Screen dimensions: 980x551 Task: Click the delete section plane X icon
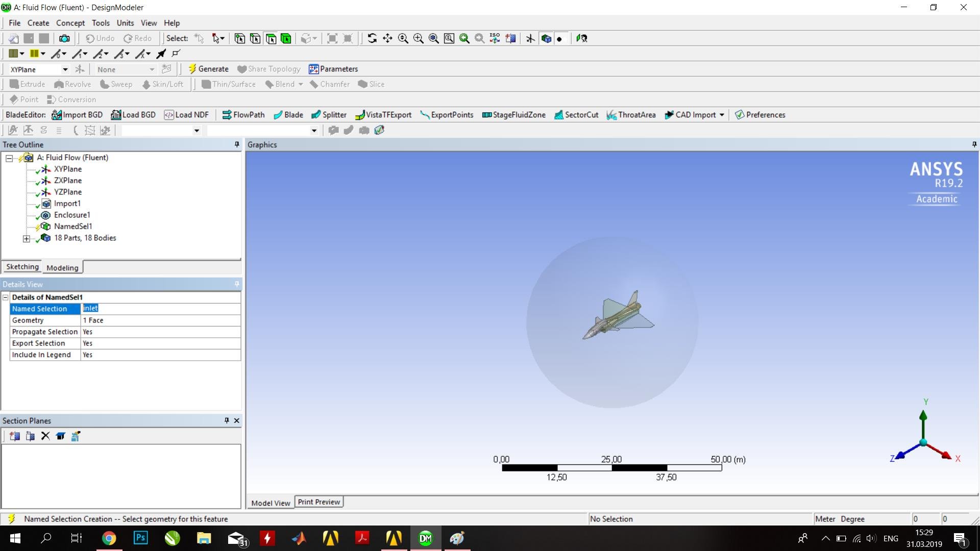coord(45,436)
